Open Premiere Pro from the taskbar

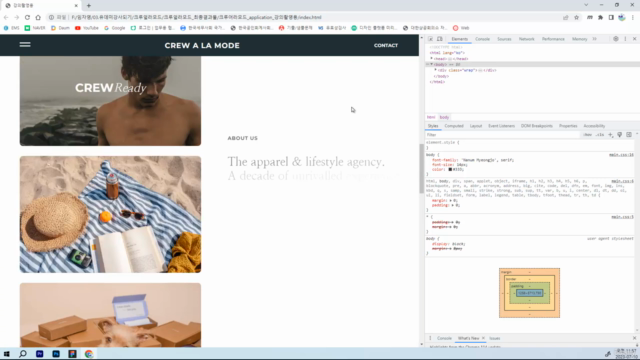(40, 354)
